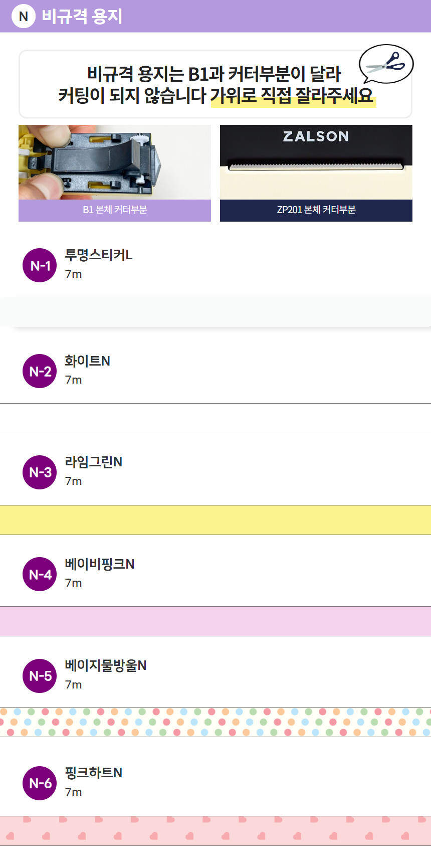
Task: Click the N-6 purple badge
Action: click(x=40, y=783)
